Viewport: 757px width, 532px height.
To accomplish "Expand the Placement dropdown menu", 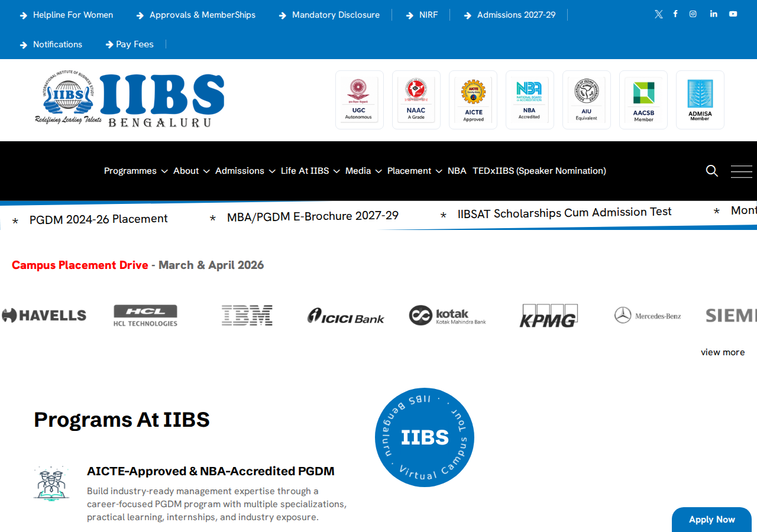I will pos(415,171).
